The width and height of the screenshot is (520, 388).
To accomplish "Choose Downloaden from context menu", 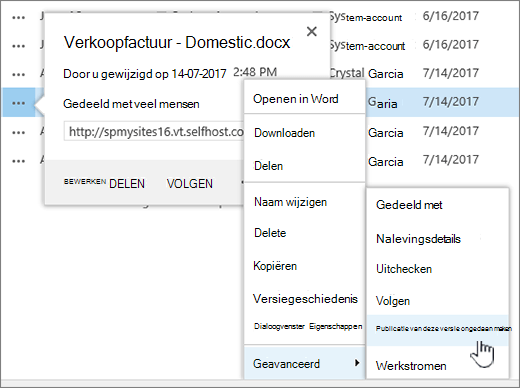I will (284, 133).
